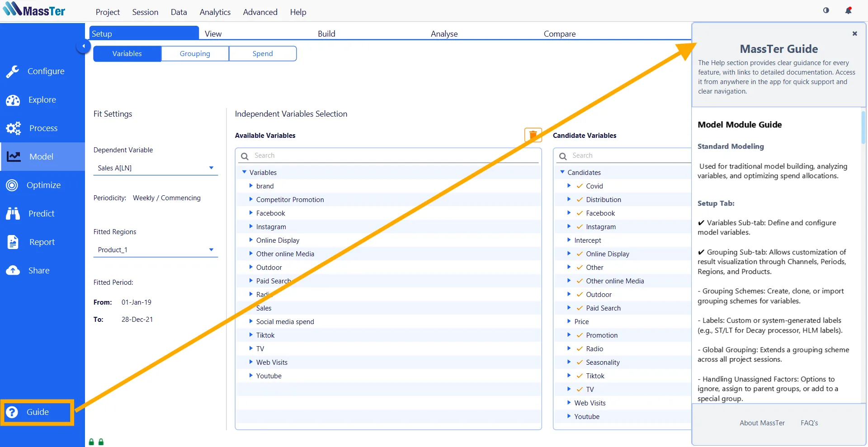
Task: Click the orange trash delete icon
Action: pos(533,135)
